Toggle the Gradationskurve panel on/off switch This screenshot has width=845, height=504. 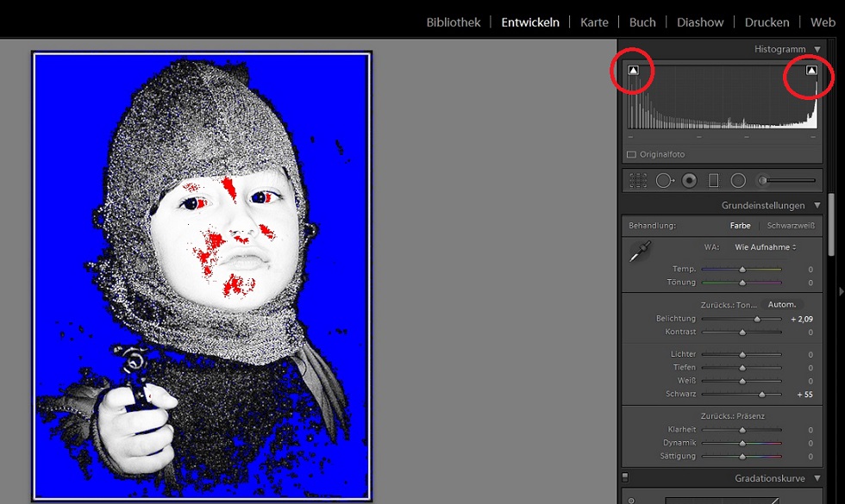point(626,477)
